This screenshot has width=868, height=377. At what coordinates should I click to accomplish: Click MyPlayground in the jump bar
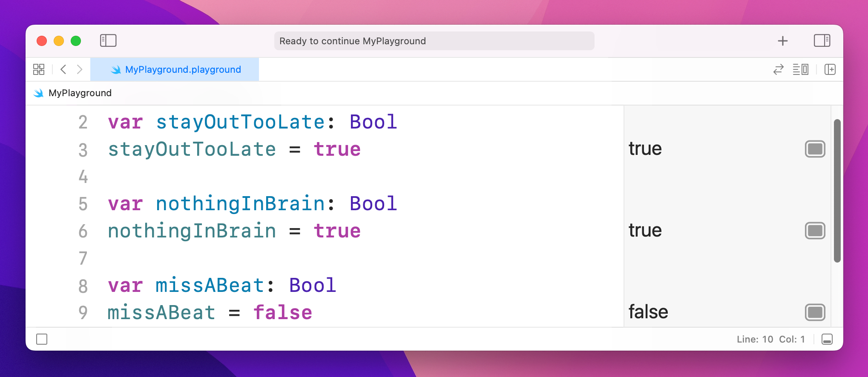80,93
